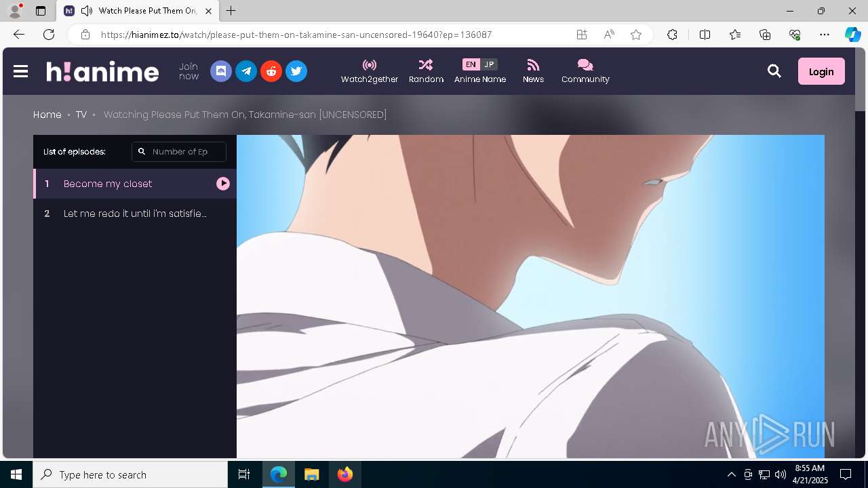Close the Watch Please Put Them On tab
This screenshot has height=488, width=868.
[208, 11]
